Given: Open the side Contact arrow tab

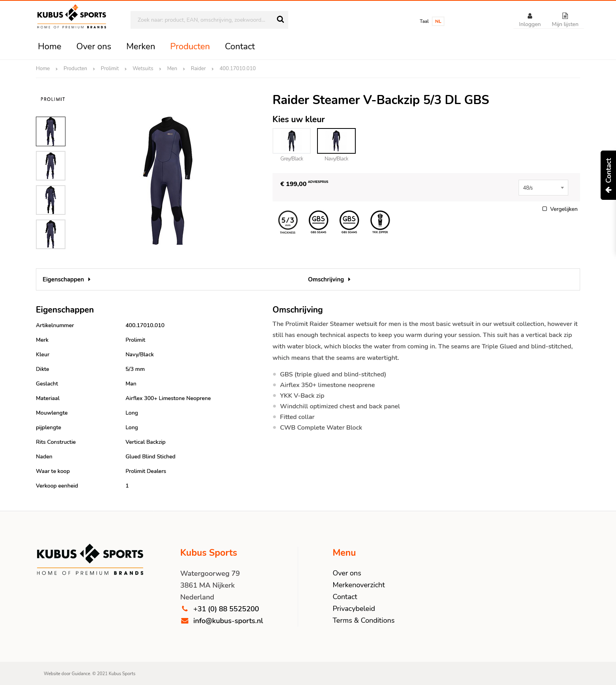Looking at the screenshot, I should (x=608, y=175).
